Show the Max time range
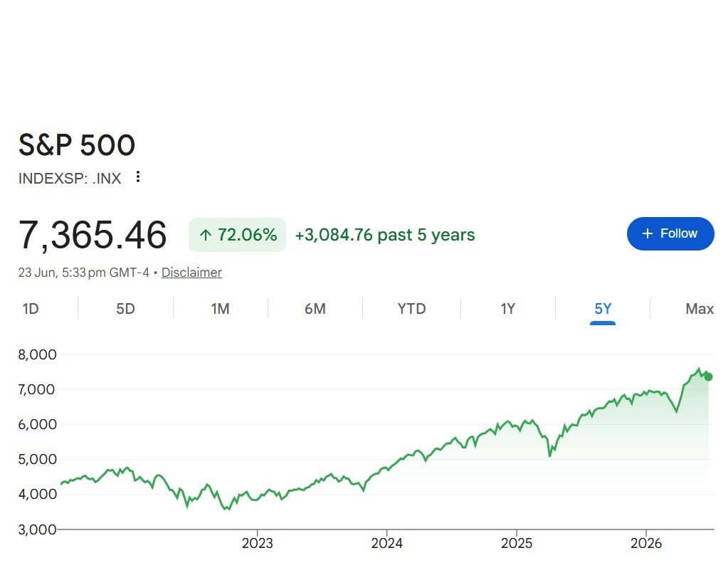Screen dimensions: 728x580 (x=700, y=309)
